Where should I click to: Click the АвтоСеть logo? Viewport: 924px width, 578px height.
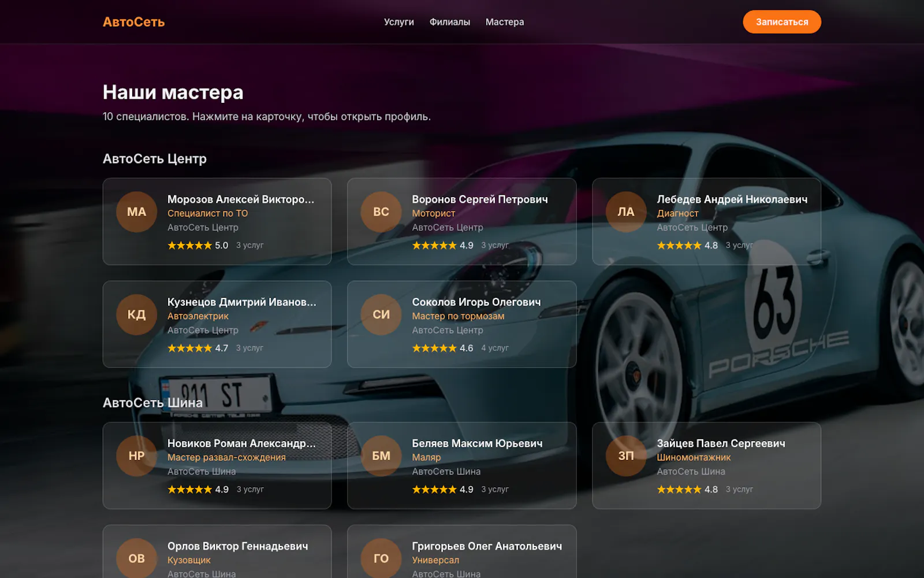pos(133,22)
